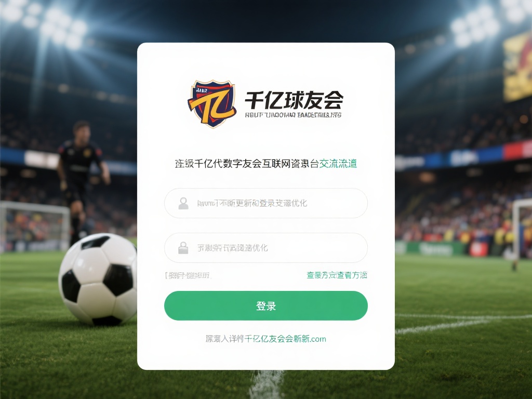Click the green 交流流道 text in the headline
This screenshot has width=532, height=399.
click(338, 164)
